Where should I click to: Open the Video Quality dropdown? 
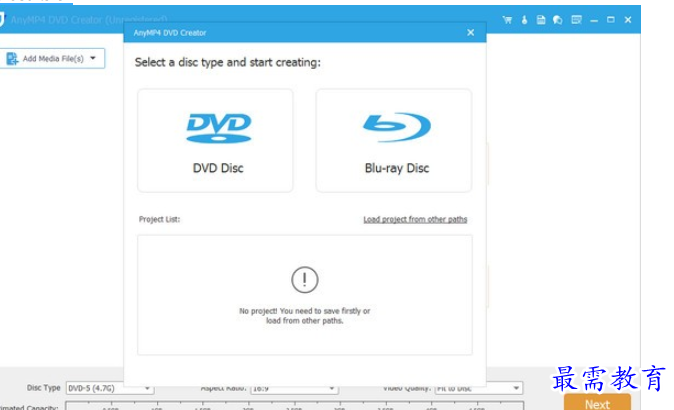[478, 388]
